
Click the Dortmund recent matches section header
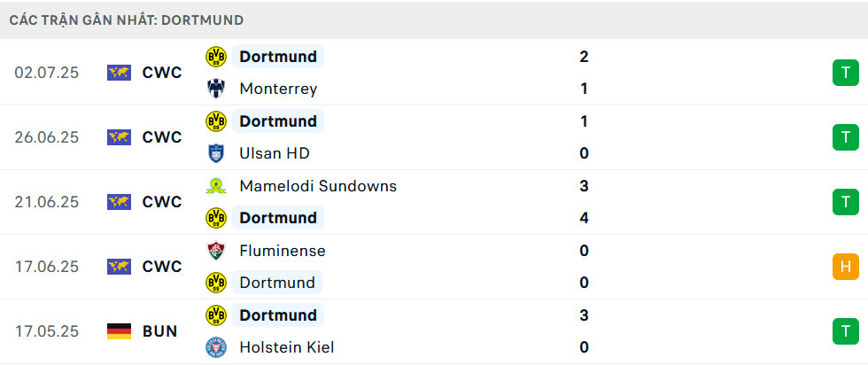click(x=126, y=20)
